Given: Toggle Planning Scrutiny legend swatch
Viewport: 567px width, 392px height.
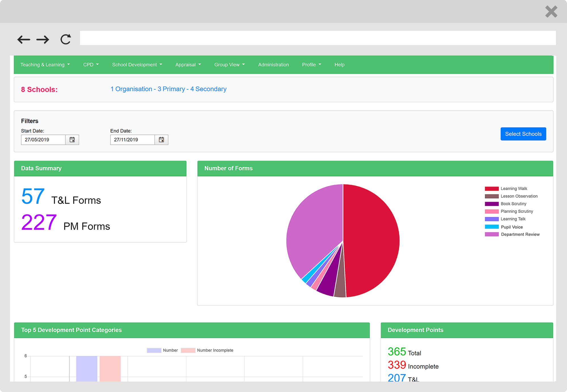Looking at the screenshot, I should coord(492,212).
